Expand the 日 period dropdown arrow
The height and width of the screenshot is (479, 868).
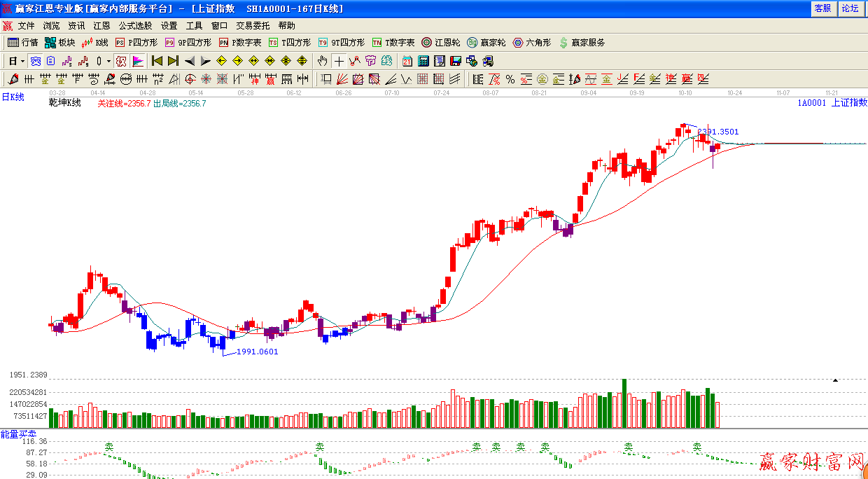[22, 61]
